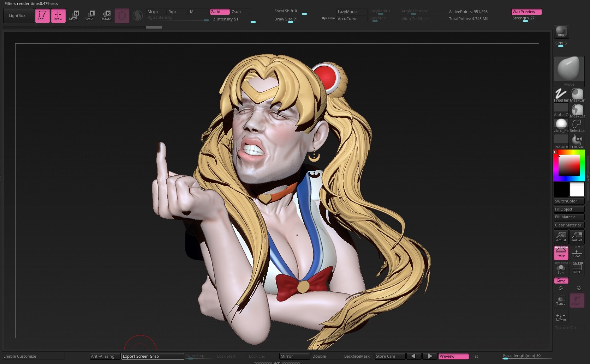The image size is (590, 364).
Task: Toggle XYZ rotation mode
Action: pos(561,281)
